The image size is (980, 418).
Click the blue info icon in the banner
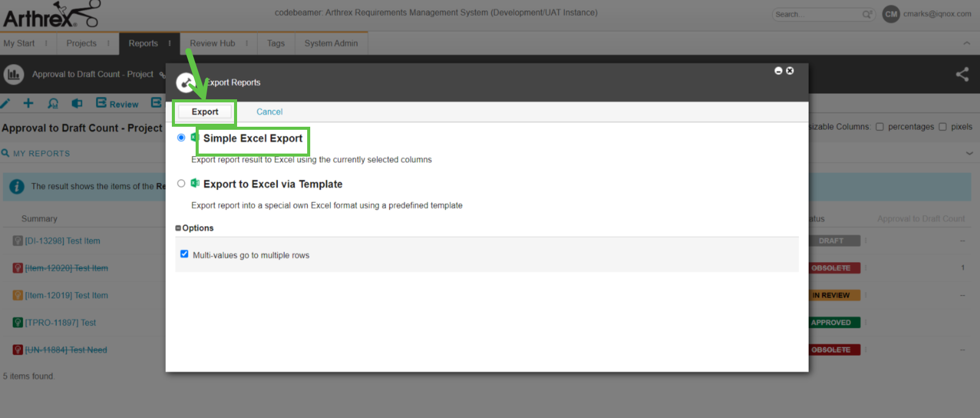coord(17,186)
